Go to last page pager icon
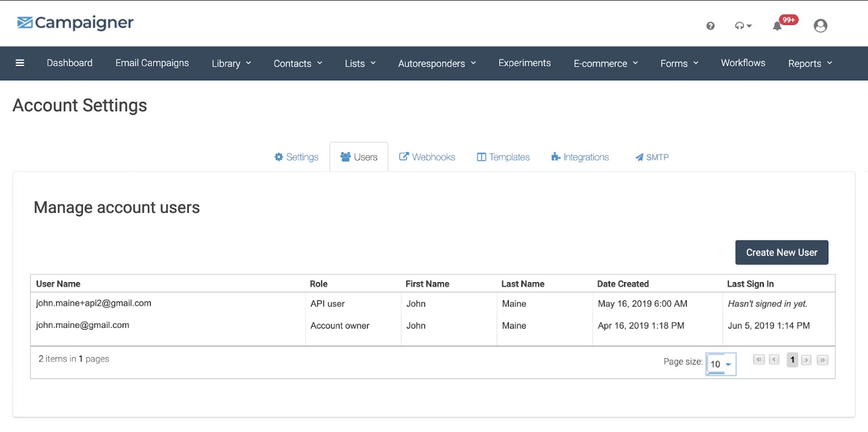 [822, 360]
